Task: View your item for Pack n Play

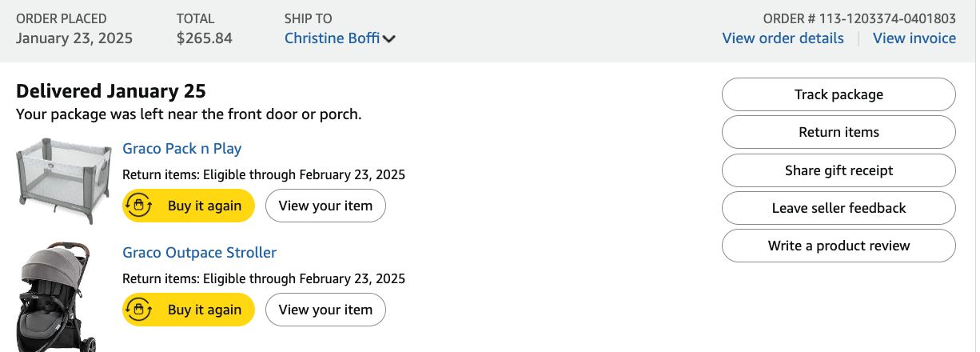Action: point(325,206)
